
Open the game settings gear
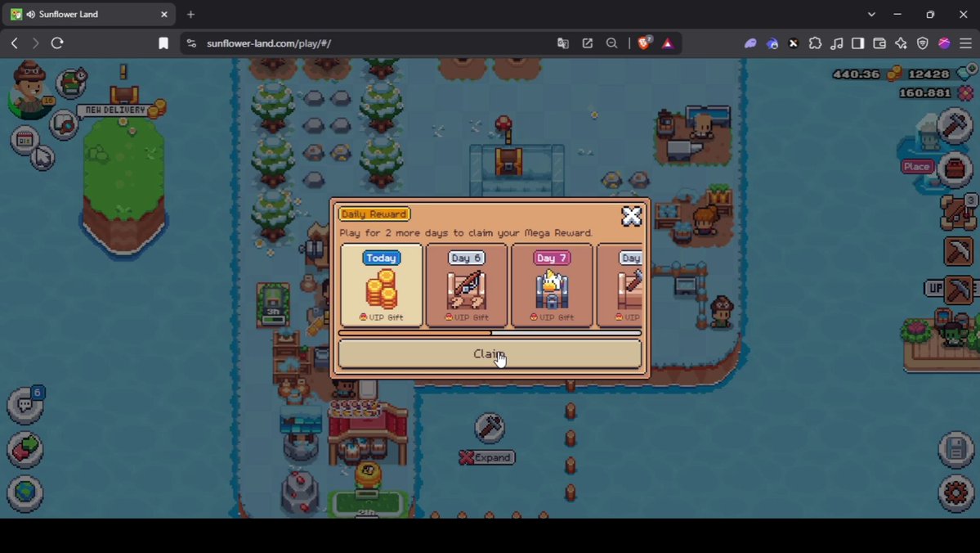coord(955,493)
